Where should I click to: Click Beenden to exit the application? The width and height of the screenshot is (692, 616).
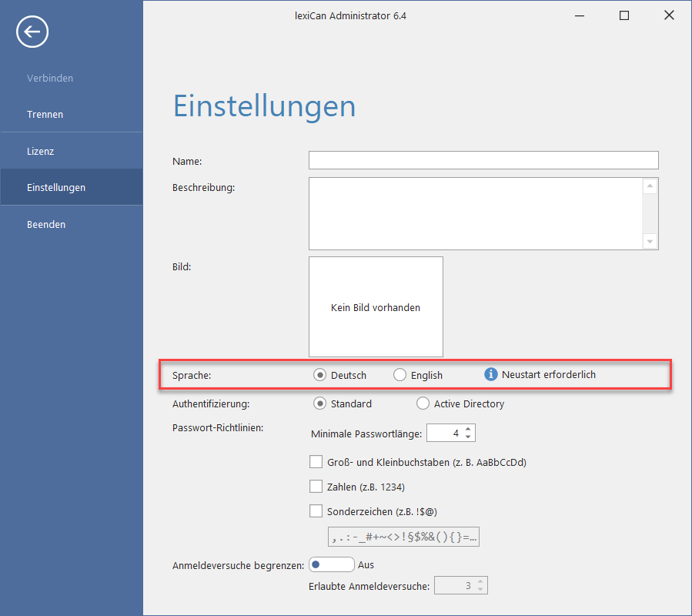(x=46, y=224)
